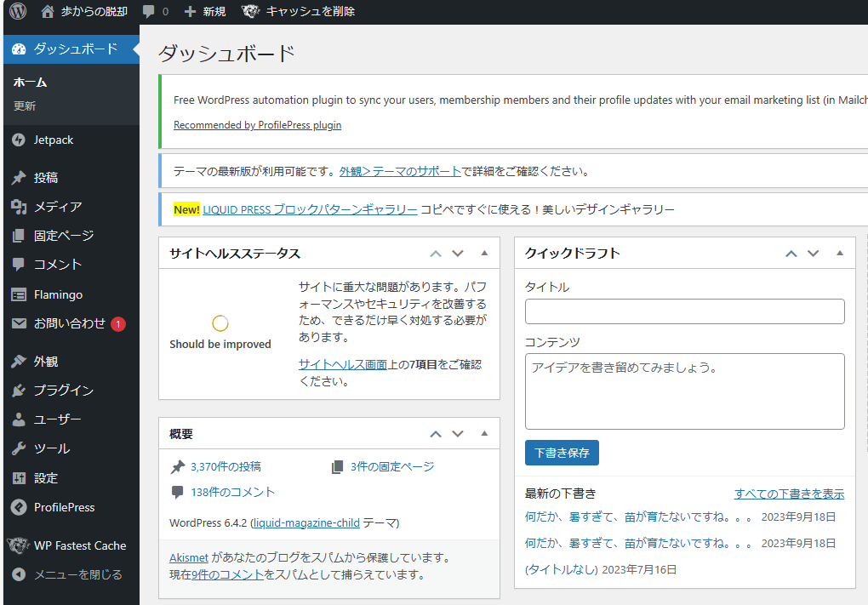Image resolution: width=868 pixels, height=605 pixels.
Task: Select the ProfilePress sidebar icon
Action: point(19,506)
